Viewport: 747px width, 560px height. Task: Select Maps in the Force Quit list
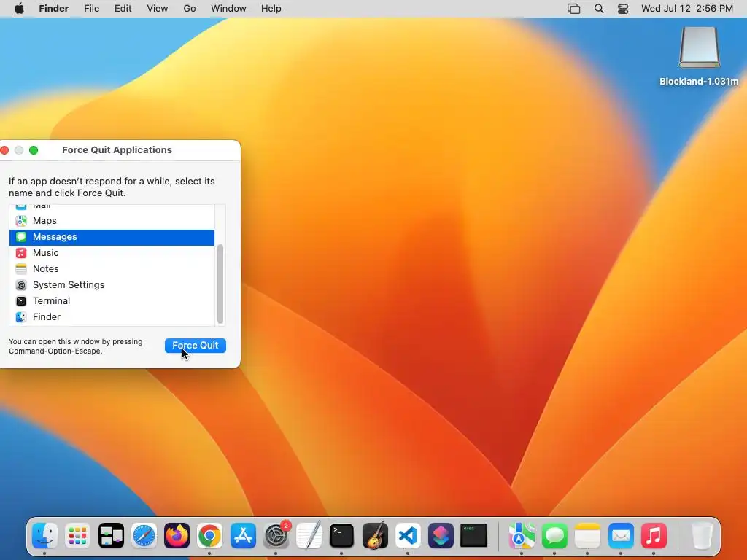click(112, 220)
